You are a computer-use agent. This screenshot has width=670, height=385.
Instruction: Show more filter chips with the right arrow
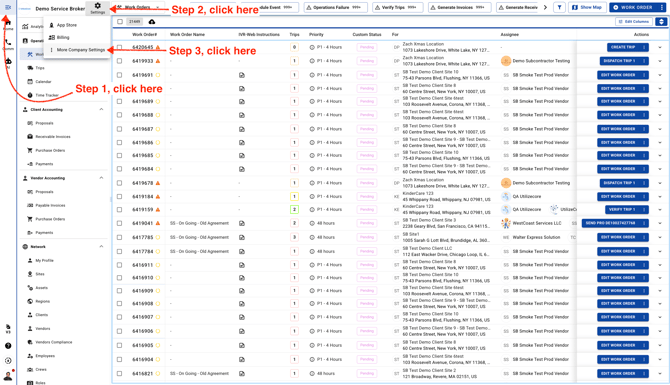(x=545, y=7)
